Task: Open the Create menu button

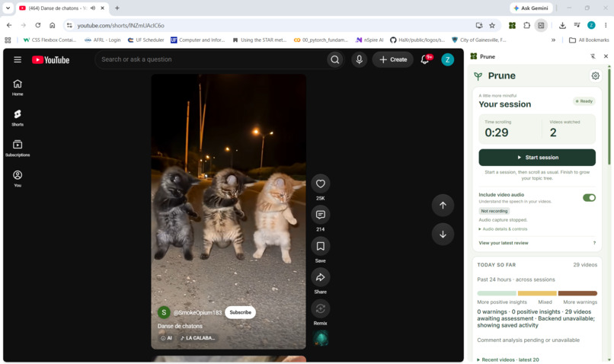Action: click(x=393, y=59)
